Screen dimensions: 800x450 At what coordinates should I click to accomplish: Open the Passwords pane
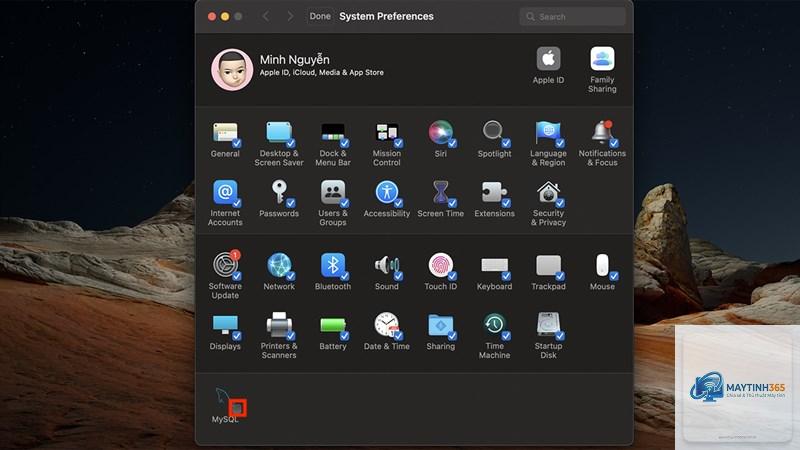click(x=279, y=193)
